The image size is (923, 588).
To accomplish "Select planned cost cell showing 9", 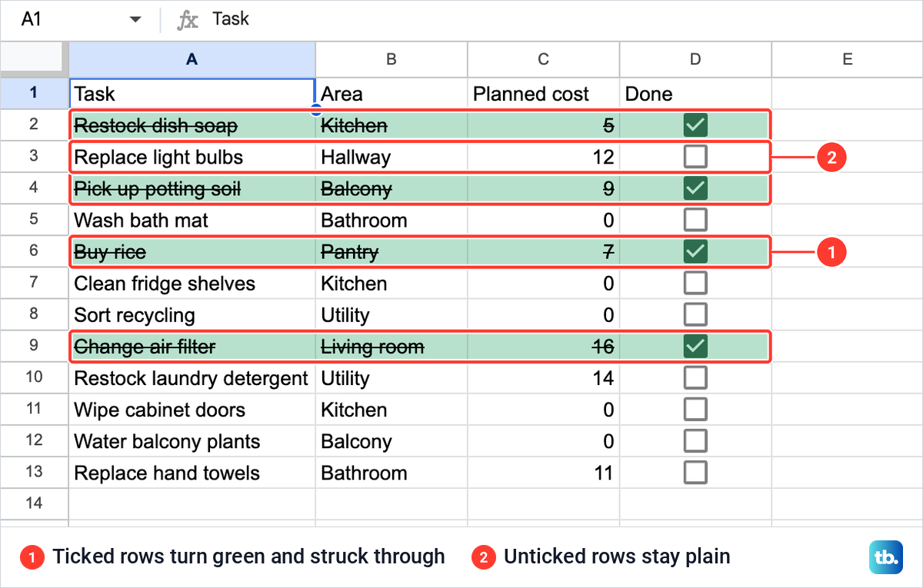I will (544, 188).
